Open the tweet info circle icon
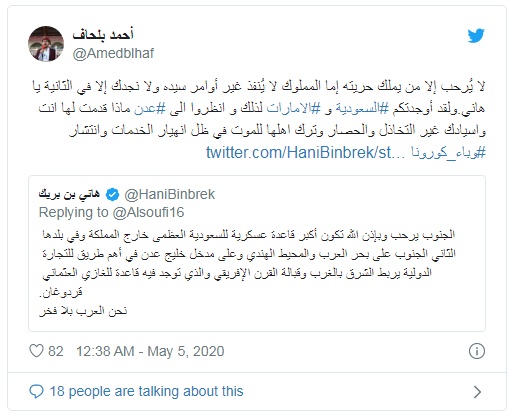 coord(477,351)
